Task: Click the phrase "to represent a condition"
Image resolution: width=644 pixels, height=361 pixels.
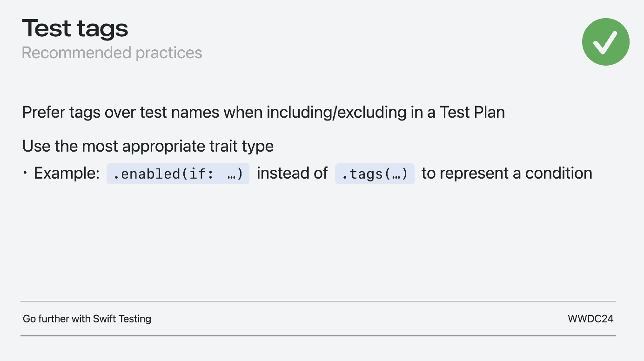Action: (507, 173)
